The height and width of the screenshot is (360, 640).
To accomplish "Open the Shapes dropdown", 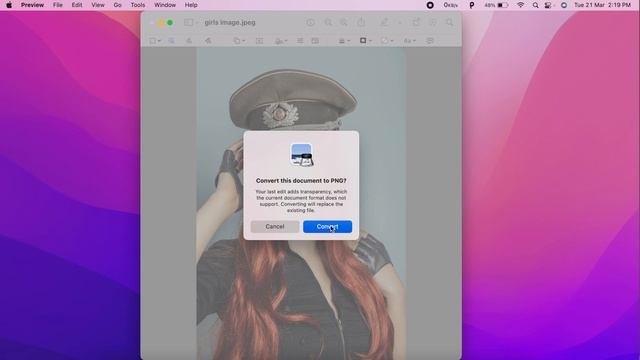I will click(x=239, y=41).
